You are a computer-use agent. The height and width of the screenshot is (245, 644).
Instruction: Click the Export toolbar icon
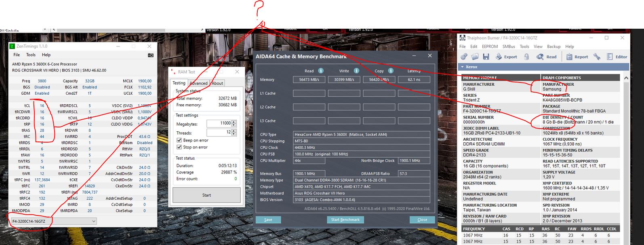pyautogui.click(x=506, y=57)
